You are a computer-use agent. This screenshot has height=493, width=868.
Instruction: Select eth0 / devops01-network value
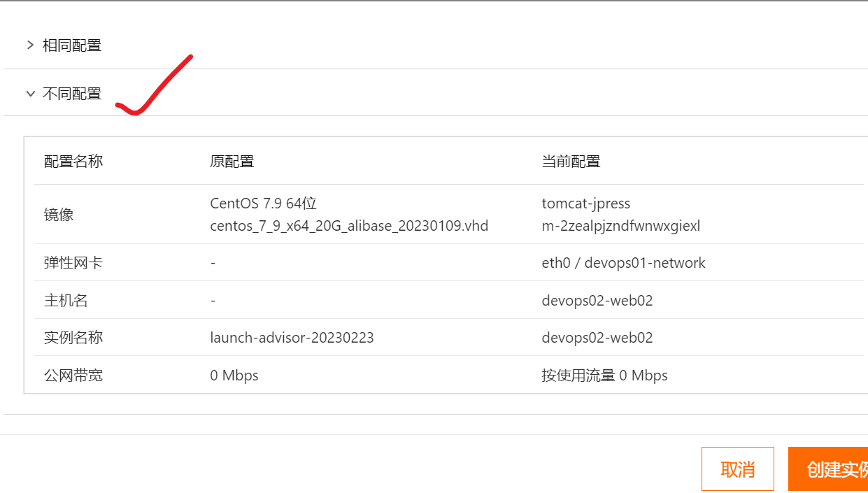(623, 262)
